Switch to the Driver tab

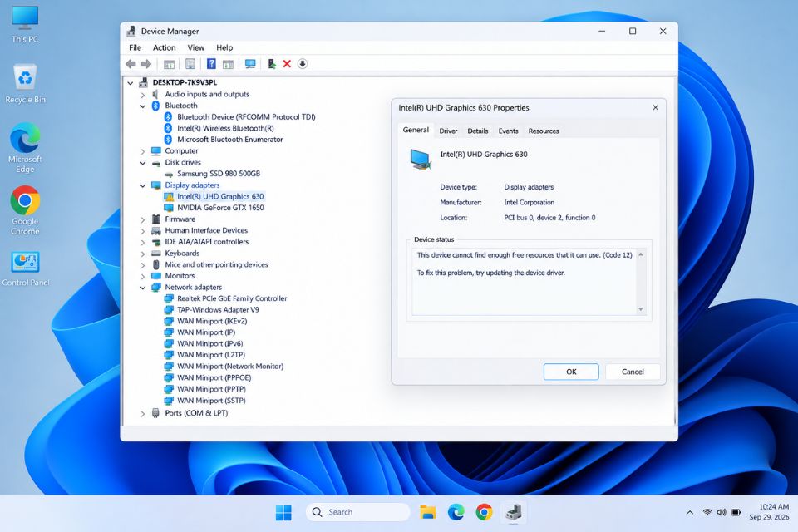pyautogui.click(x=448, y=131)
